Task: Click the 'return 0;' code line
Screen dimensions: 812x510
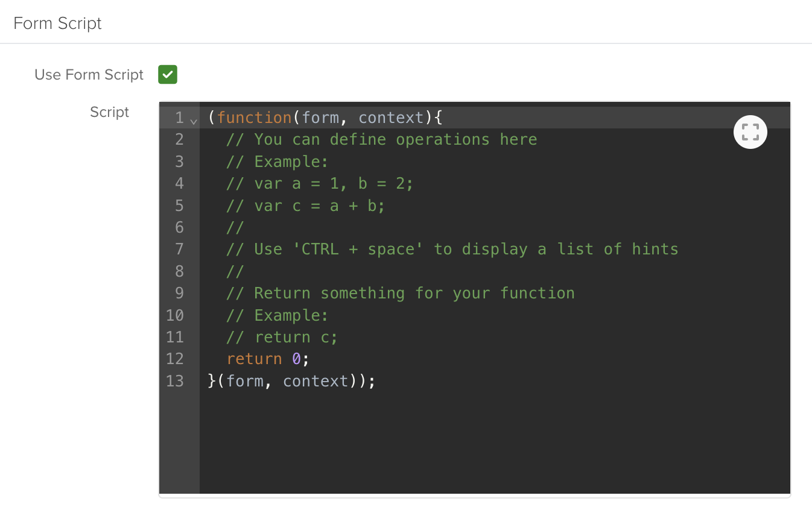Action: (268, 359)
